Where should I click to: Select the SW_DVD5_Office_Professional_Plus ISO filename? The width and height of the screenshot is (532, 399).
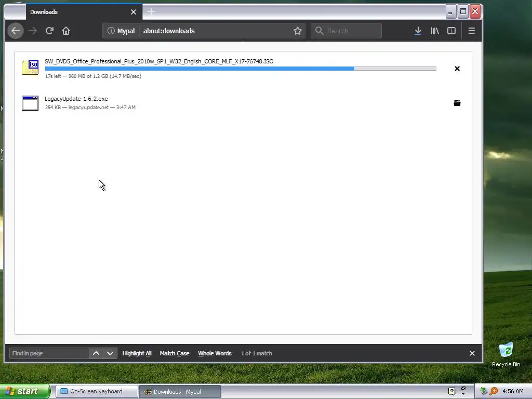click(x=159, y=61)
